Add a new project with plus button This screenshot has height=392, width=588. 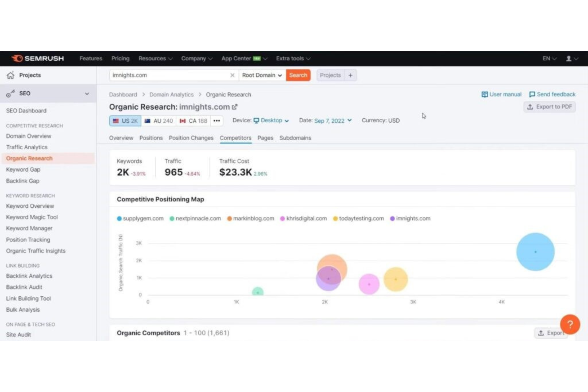pos(350,75)
